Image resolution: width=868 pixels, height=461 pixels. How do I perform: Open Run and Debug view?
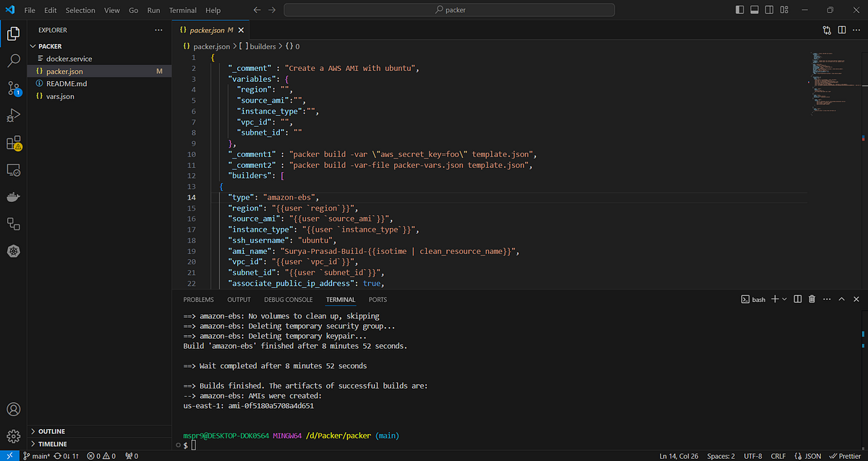[x=14, y=115]
